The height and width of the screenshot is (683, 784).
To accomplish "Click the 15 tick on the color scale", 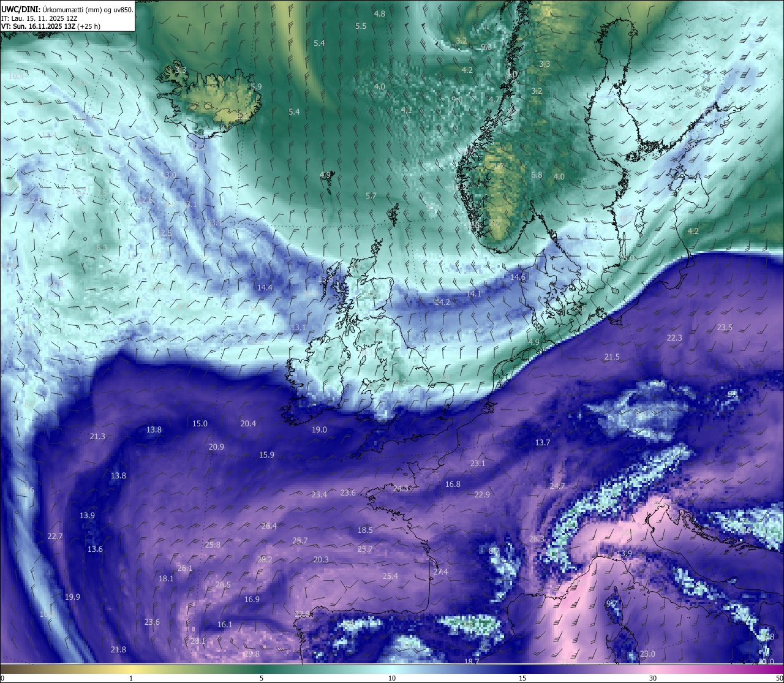I will coord(522,678).
